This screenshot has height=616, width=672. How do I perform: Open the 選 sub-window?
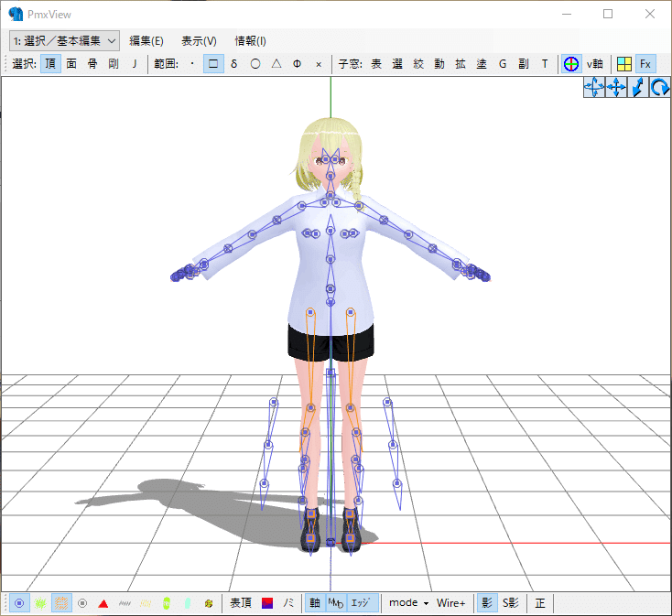point(397,64)
